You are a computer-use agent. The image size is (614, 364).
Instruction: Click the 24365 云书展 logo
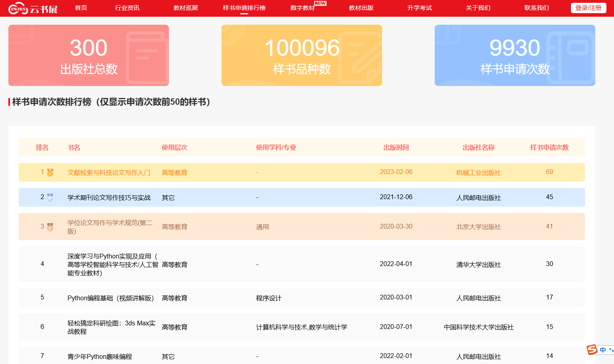click(x=33, y=8)
